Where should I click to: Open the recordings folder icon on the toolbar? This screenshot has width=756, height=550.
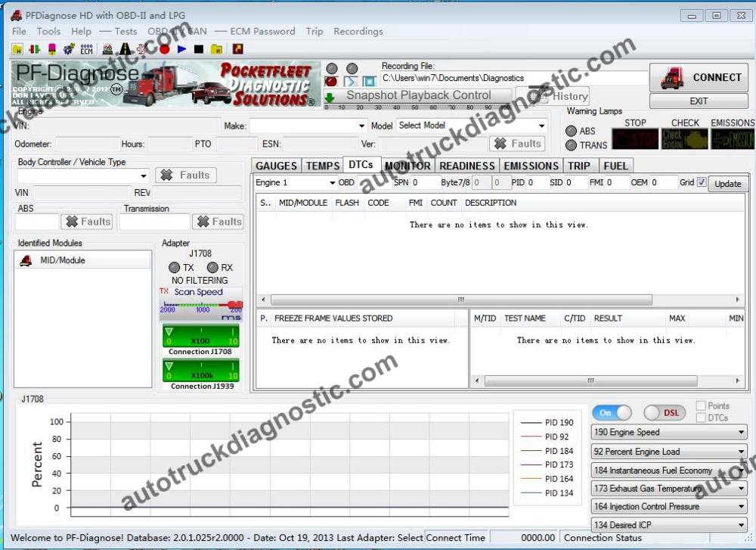[x=215, y=48]
